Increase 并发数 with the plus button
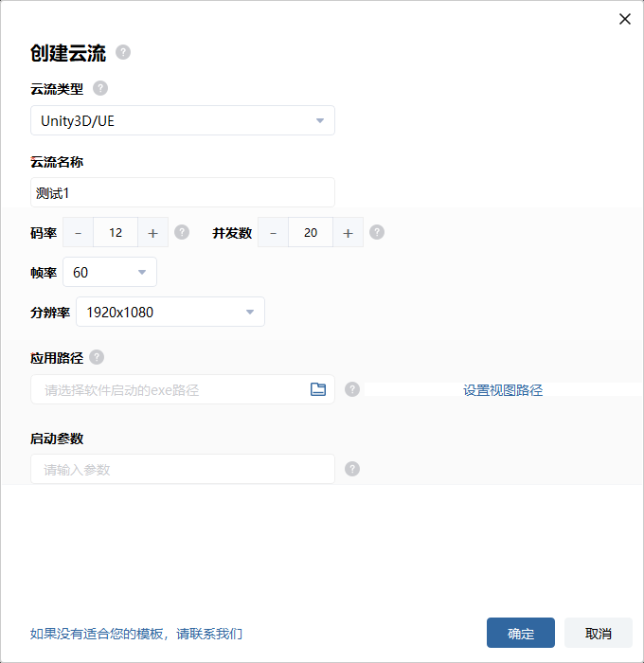This screenshot has height=663, width=644. tap(348, 233)
